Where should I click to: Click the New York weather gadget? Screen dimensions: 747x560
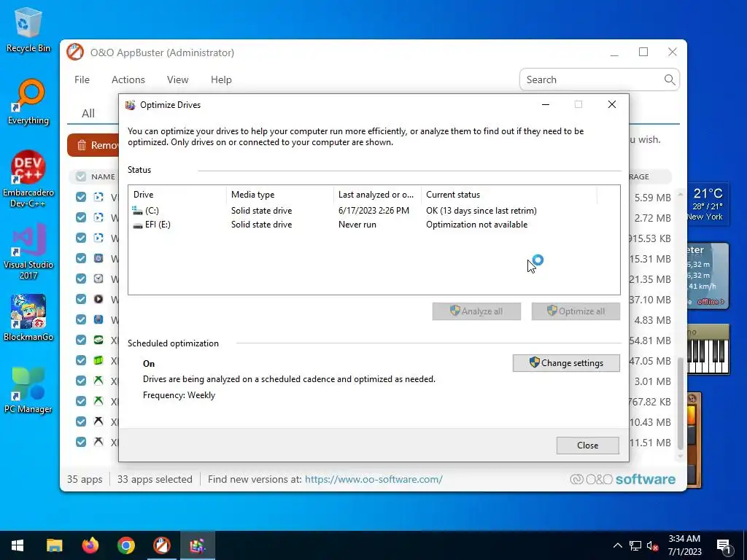[708, 204]
